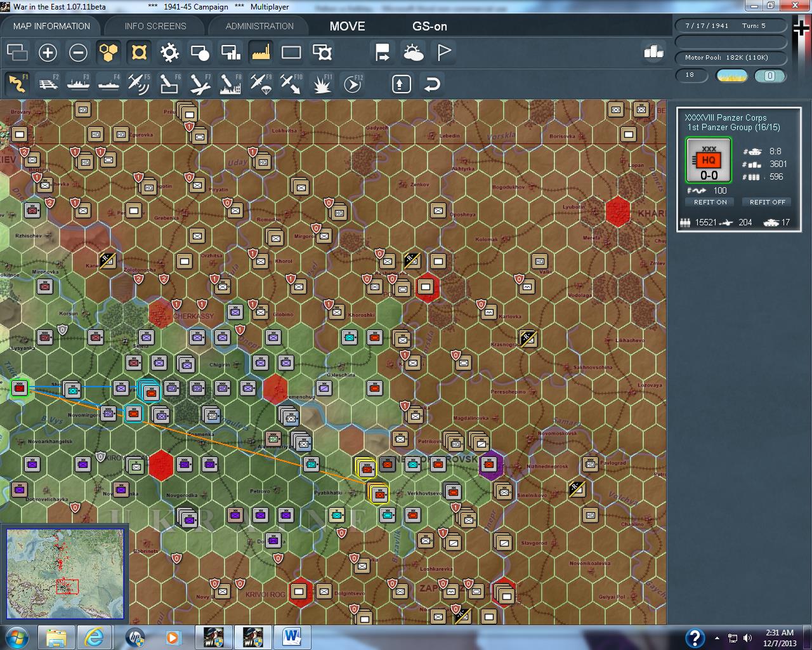Zoom out the map with minus icon
The width and height of the screenshot is (812, 650).
(78, 52)
